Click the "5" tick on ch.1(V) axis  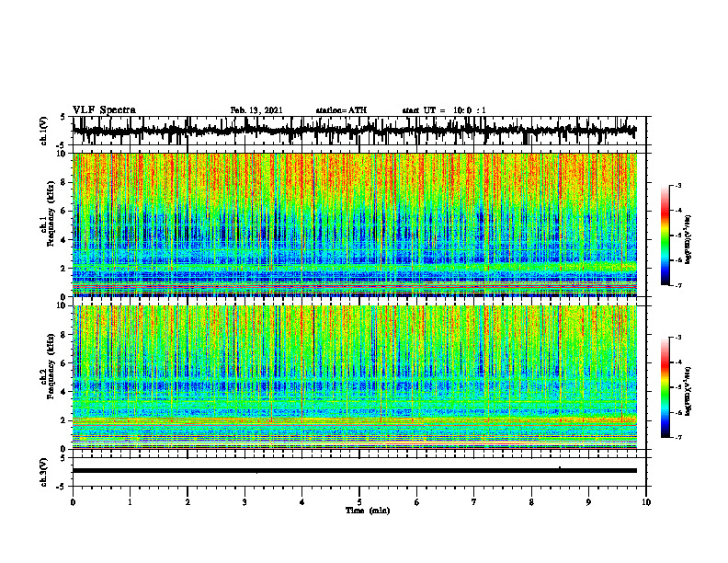63,117
